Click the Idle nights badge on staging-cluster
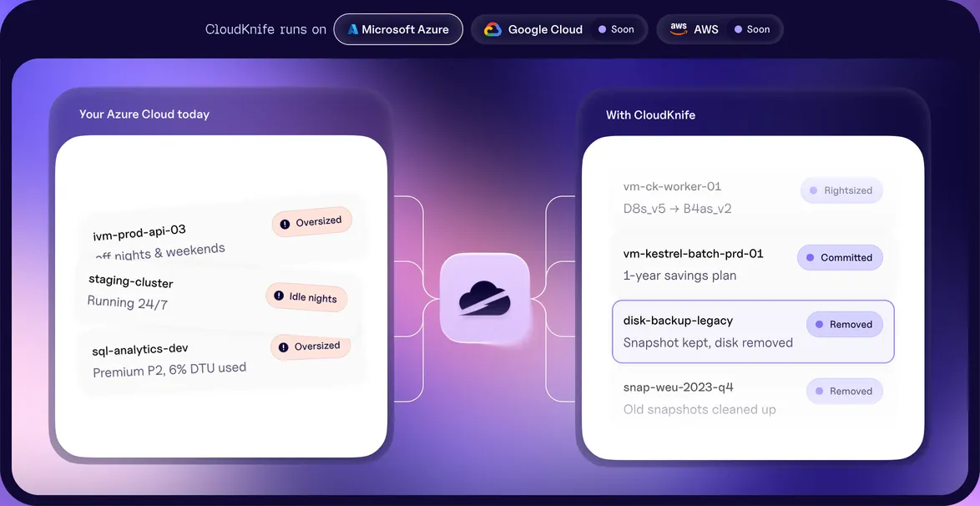 click(306, 297)
